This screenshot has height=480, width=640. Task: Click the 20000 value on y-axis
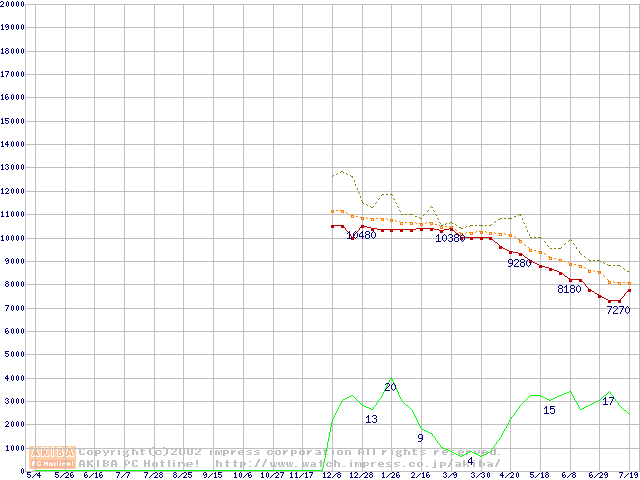click(13, 4)
